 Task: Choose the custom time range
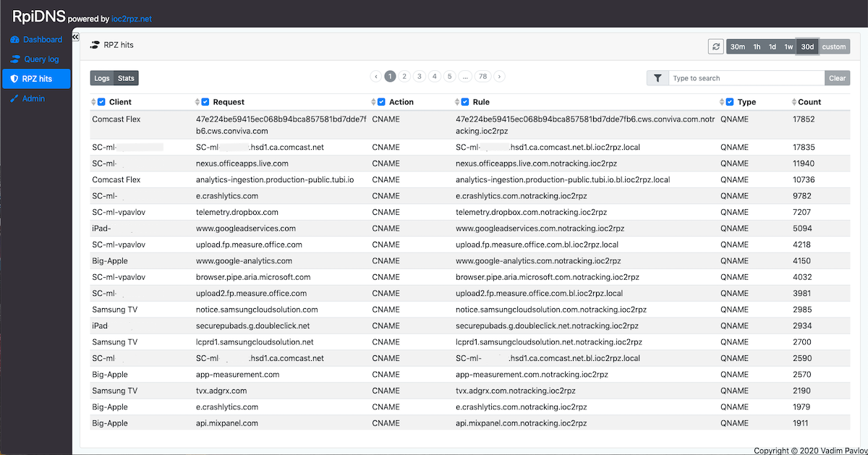pyautogui.click(x=834, y=46)
